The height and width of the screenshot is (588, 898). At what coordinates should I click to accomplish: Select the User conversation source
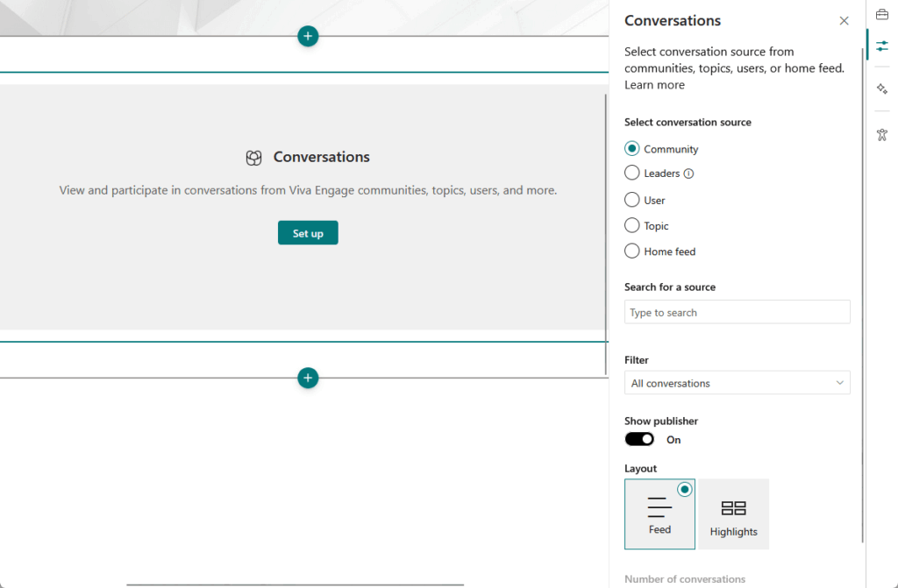[631, 200]
